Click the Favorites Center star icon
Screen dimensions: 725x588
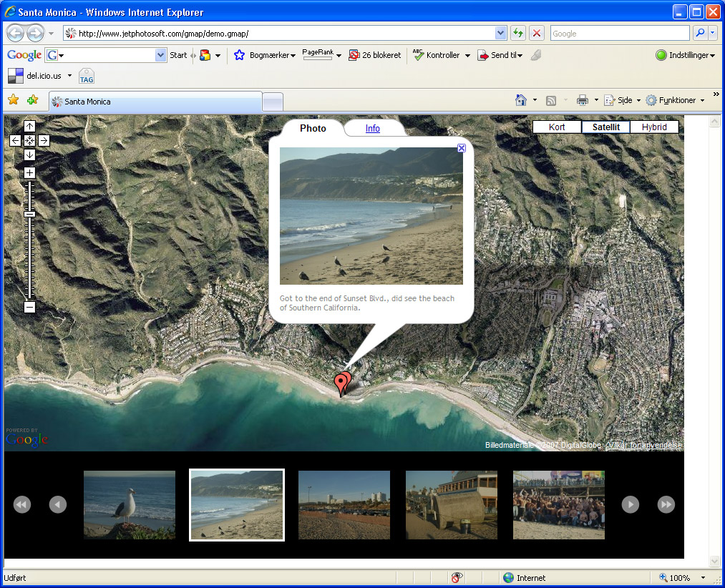[x=13, y=100]
